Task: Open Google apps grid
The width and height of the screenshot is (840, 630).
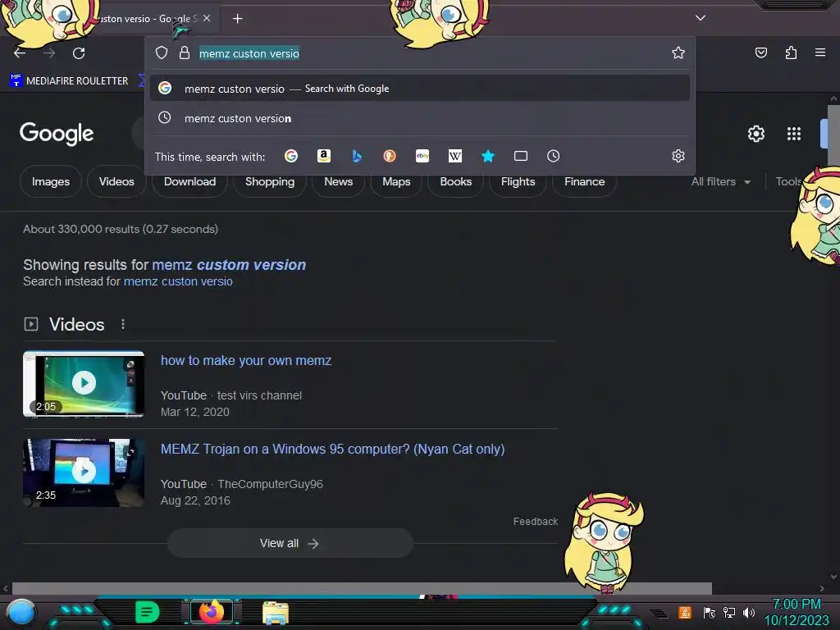Action: point(794,134)
